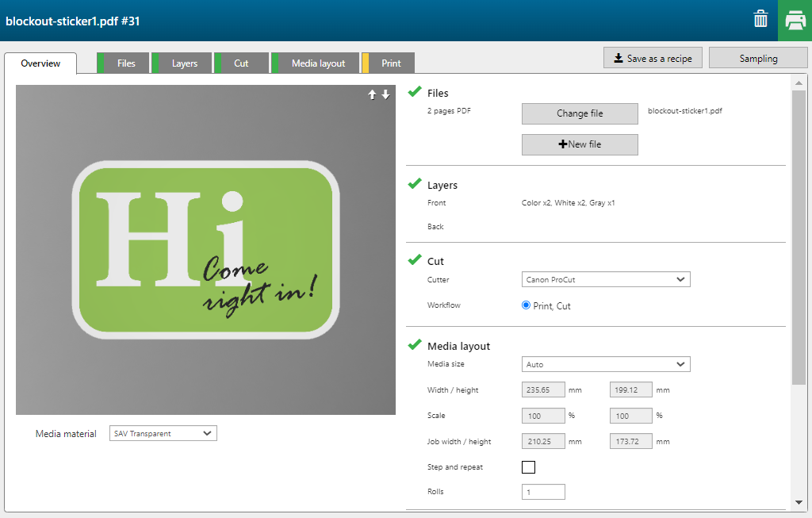
Task: Click the sticker preview thumbnail
Action: tap(205, 250)
